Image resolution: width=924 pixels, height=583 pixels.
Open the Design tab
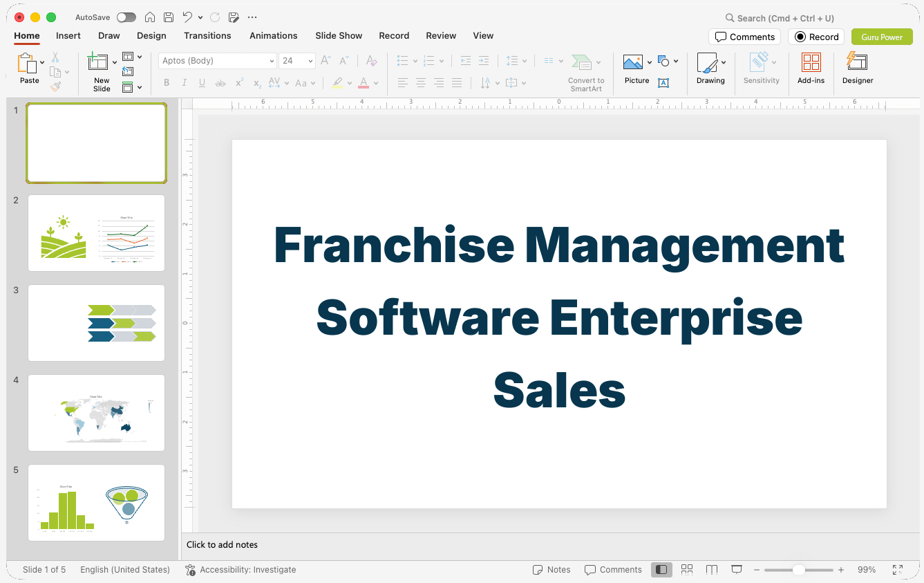point(151,35)
